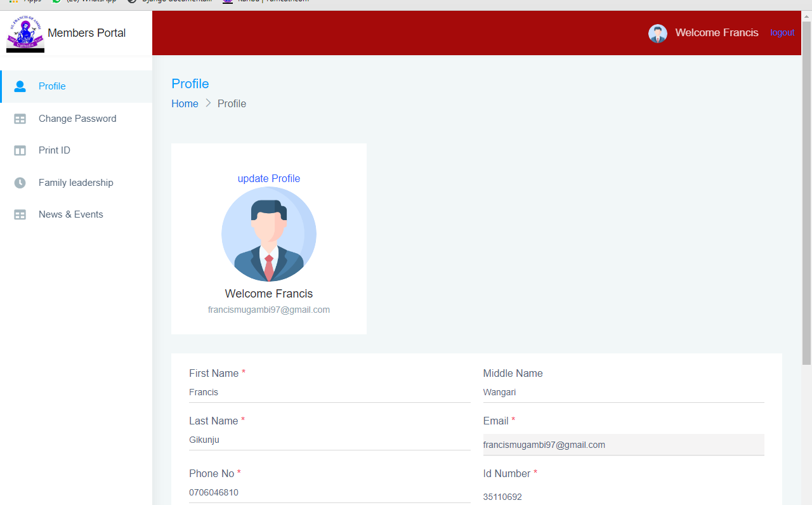
Task: Click the Family leadership clock icon
Action: [20, 183]
